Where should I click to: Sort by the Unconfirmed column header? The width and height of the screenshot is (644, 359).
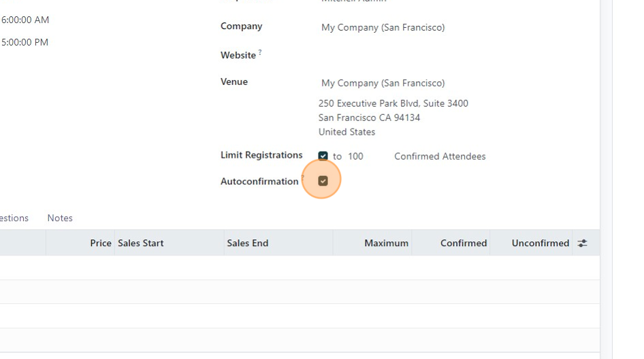540,243
